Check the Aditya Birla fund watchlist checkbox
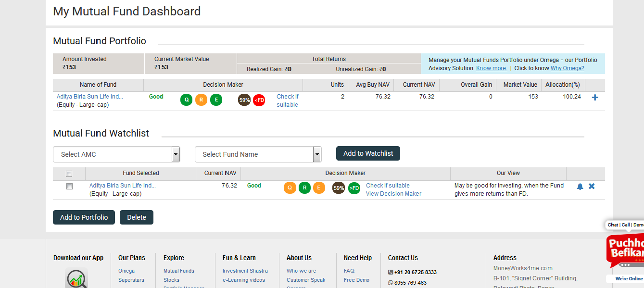The image size is (644, 288). [x=69, y=186]
